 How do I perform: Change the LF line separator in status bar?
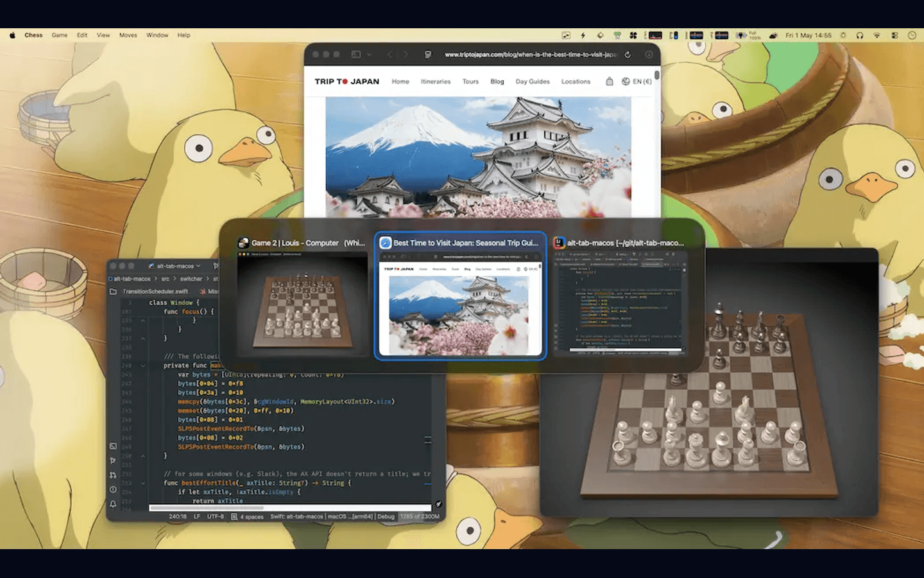click(x=197, y=516)
